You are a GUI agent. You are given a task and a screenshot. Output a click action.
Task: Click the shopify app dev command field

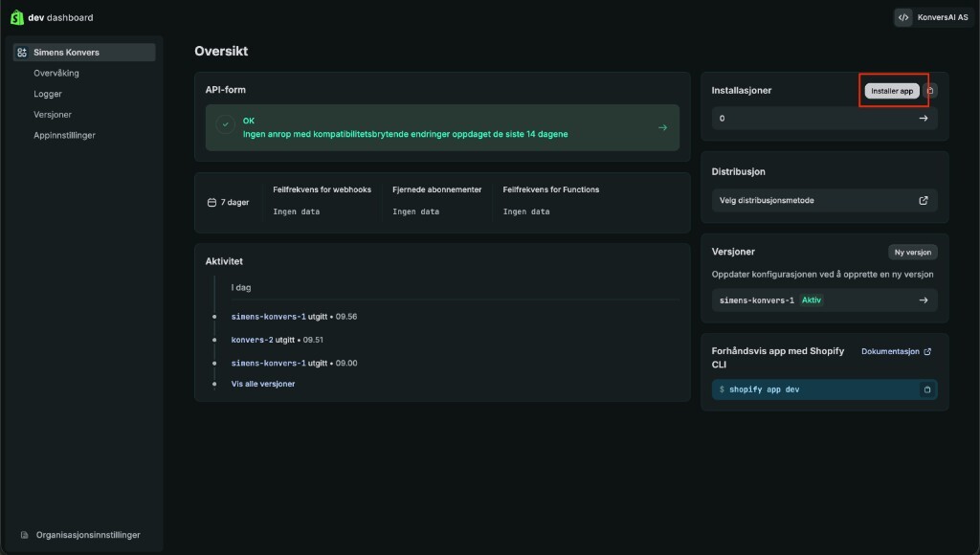(824, 389)
